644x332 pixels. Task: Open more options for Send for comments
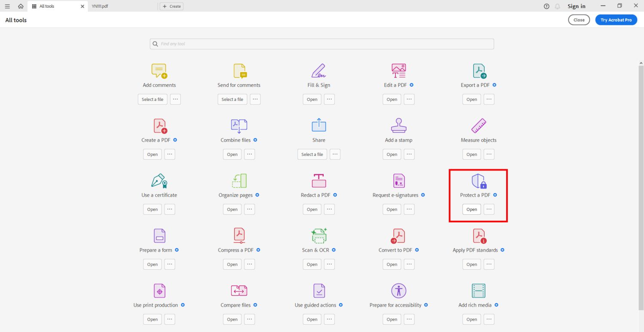[255, 99]
